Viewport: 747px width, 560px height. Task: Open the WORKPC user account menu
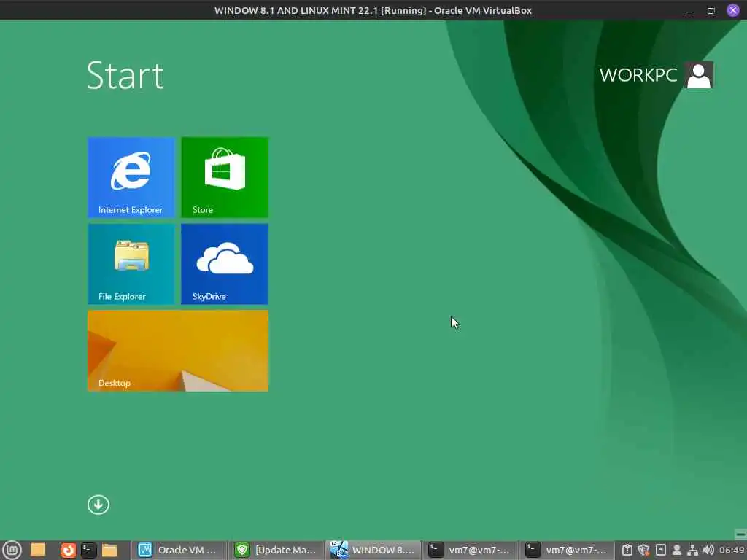tap(656, 75)
